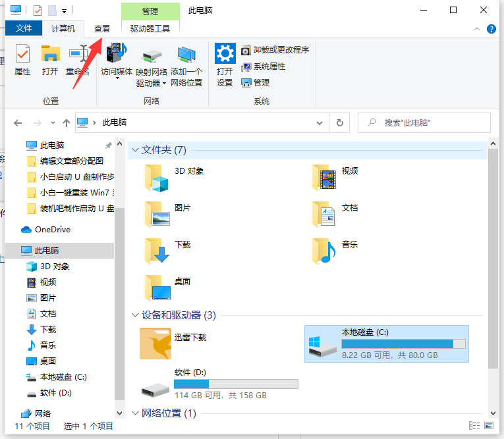The width and height of the screenshot is (504, 439).
Task: Refresh the current folder view
Action: (x=339, y=122)
